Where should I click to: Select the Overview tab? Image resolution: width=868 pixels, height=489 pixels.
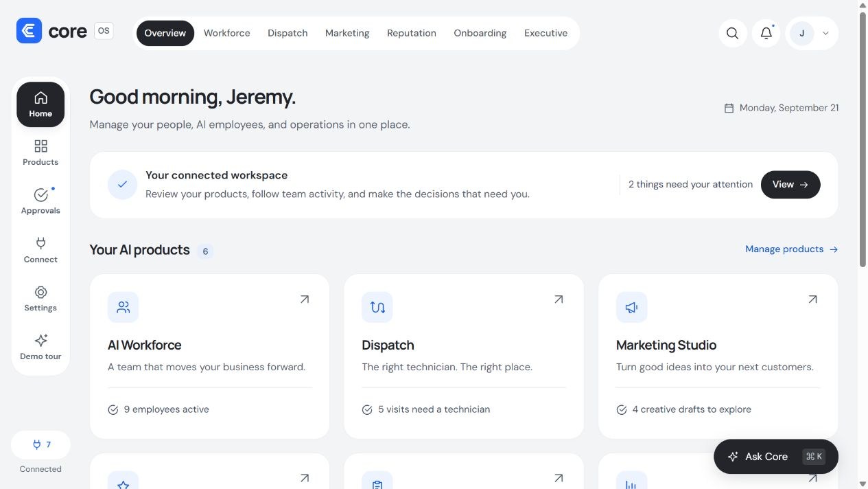tap(165, 33)
